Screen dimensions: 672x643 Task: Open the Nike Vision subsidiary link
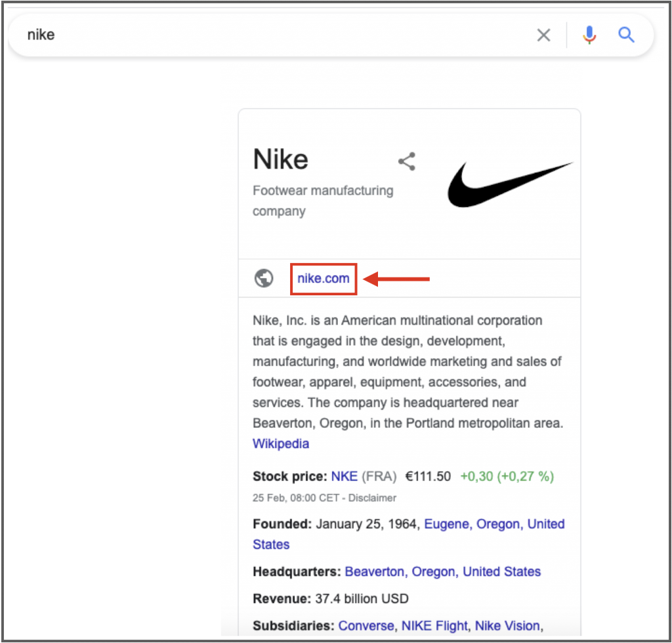click(507, 625)
